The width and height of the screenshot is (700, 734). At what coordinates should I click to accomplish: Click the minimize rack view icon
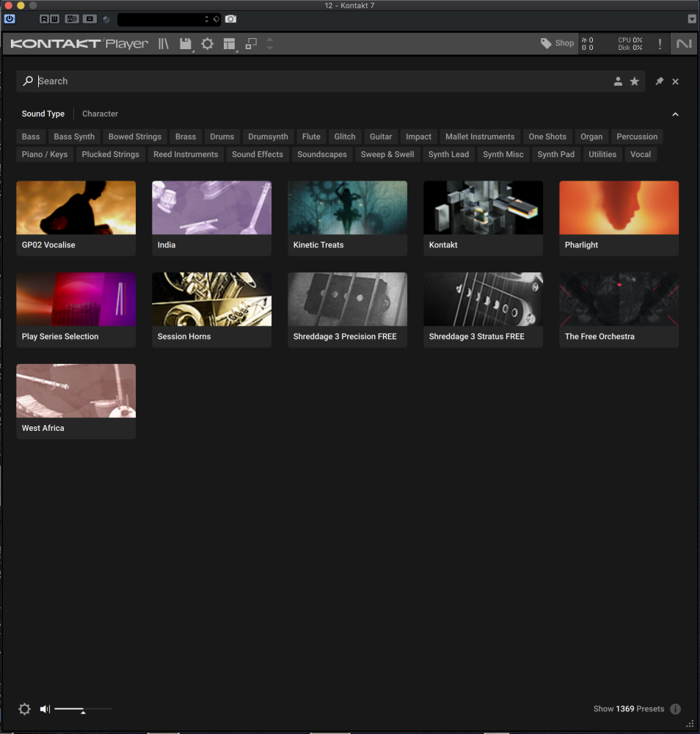coord(251,44)
